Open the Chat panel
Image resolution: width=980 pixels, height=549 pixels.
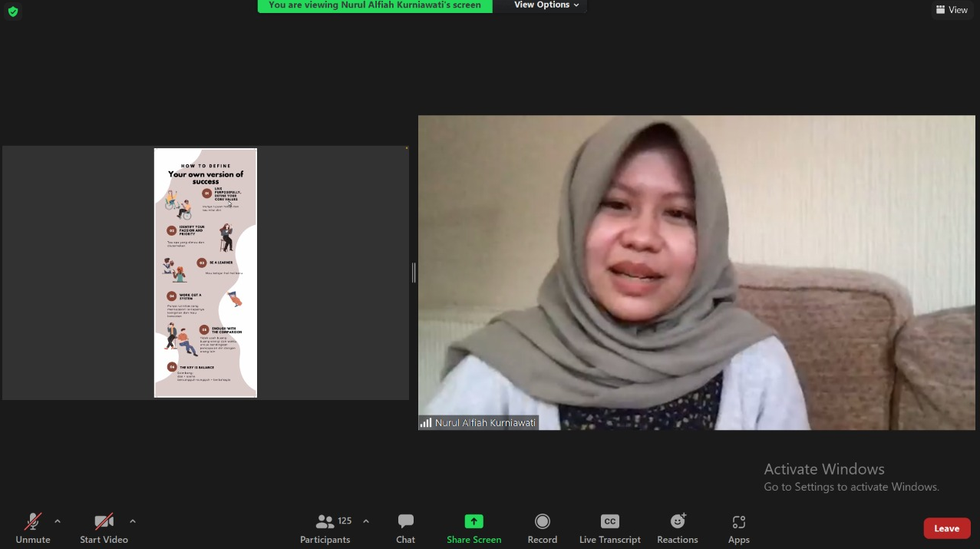pyautogui.click(x=405, y=528)
